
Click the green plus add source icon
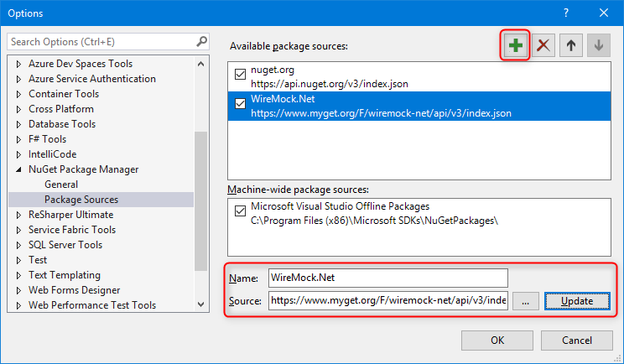516,45
